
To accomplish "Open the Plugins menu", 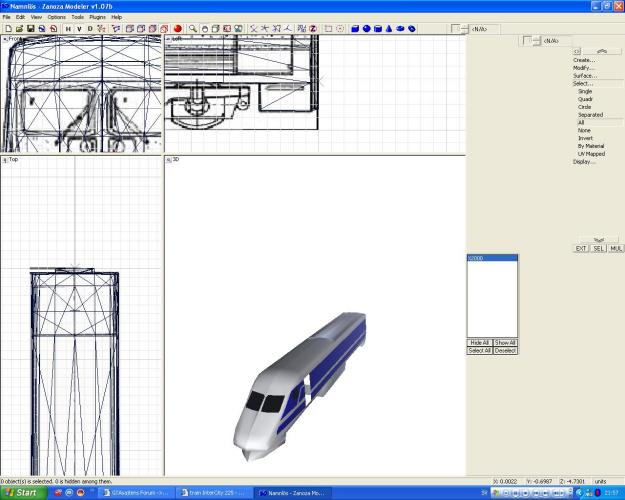I will click(97, 17).
